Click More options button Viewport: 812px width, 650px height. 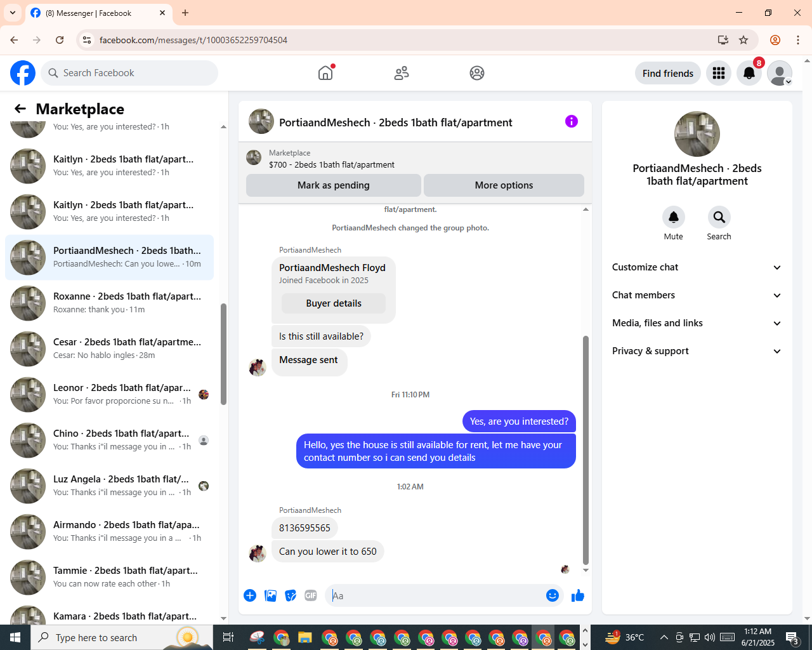504,185
